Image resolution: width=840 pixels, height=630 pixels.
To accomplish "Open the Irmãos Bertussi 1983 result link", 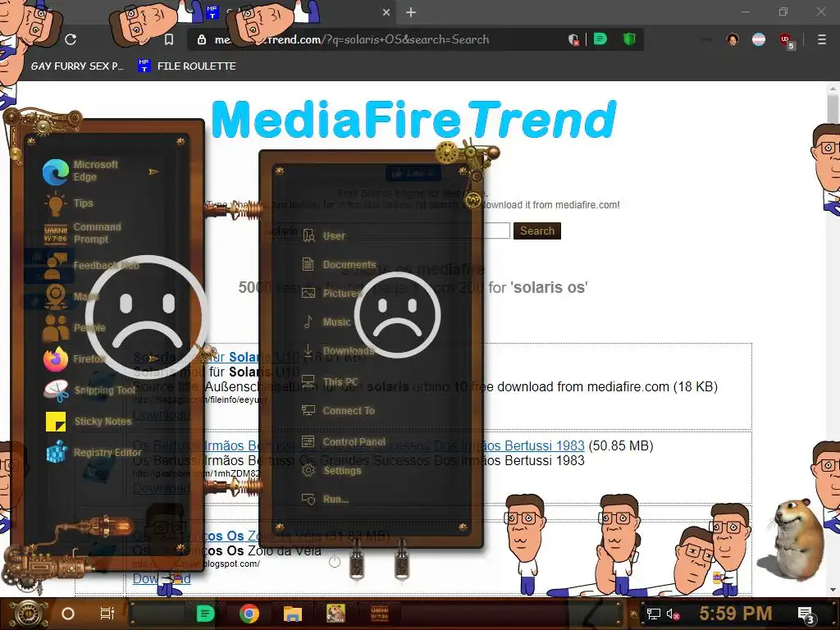I will pos(358,445).
